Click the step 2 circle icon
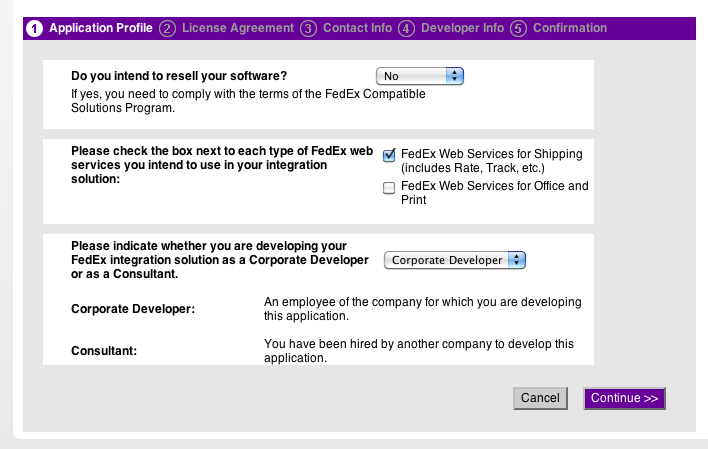 click(167, 29)
